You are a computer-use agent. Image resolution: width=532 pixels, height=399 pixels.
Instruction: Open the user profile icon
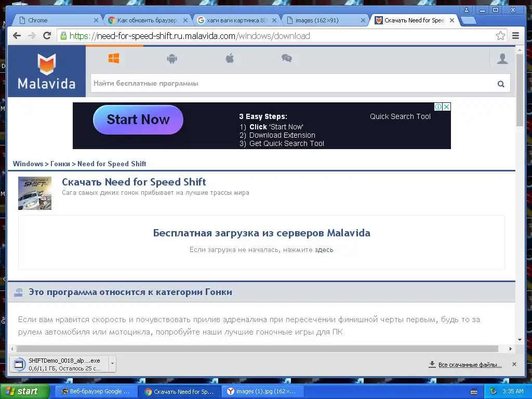(x=502, y=59)
